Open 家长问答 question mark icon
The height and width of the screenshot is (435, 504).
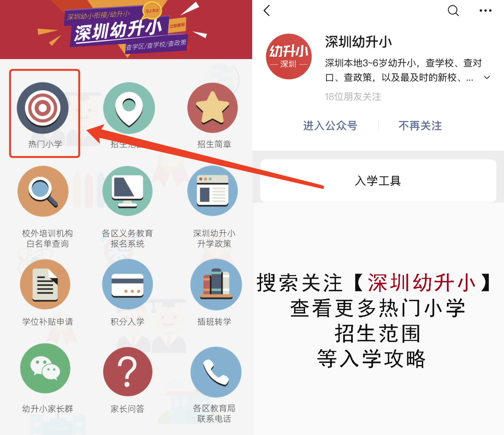[128, 372]
